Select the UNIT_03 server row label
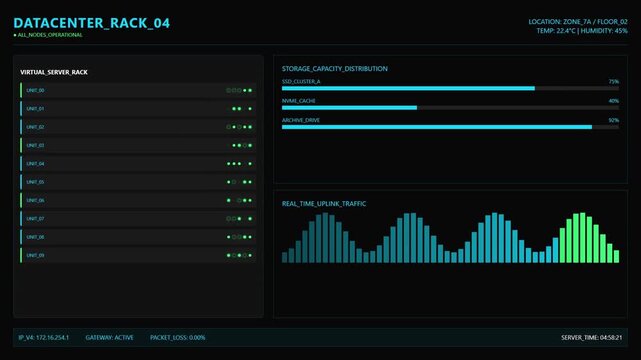Screen dimensions: 641x360 (x=35, y=145)
